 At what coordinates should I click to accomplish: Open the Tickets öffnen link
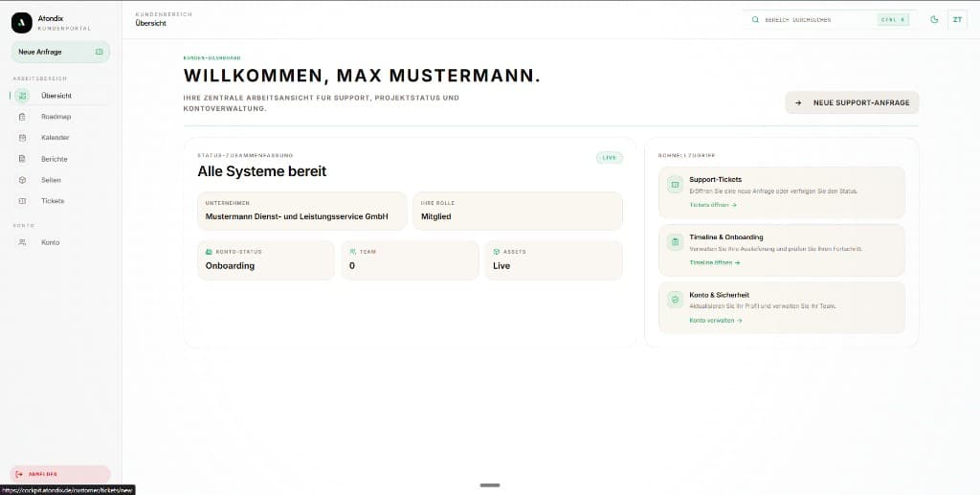[713, 205]
